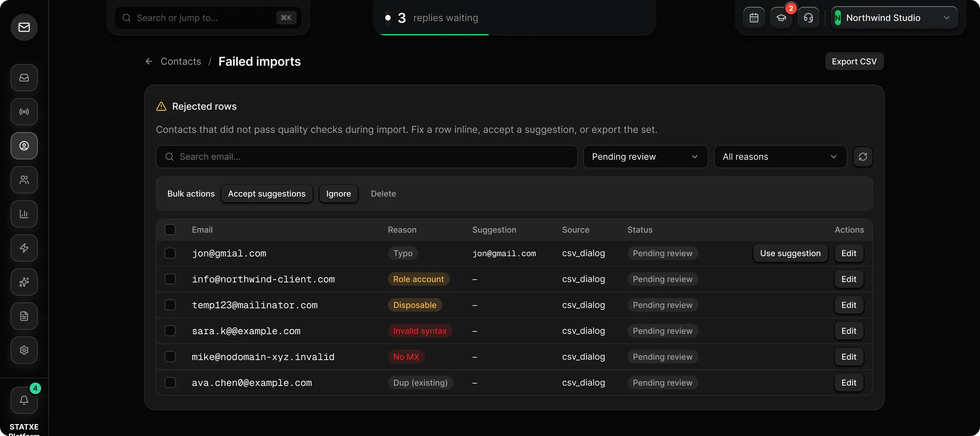The height and width of the screenshot is (436, 980).
Task: Click the Ignore bulk action
Action: tap(338, 193)
